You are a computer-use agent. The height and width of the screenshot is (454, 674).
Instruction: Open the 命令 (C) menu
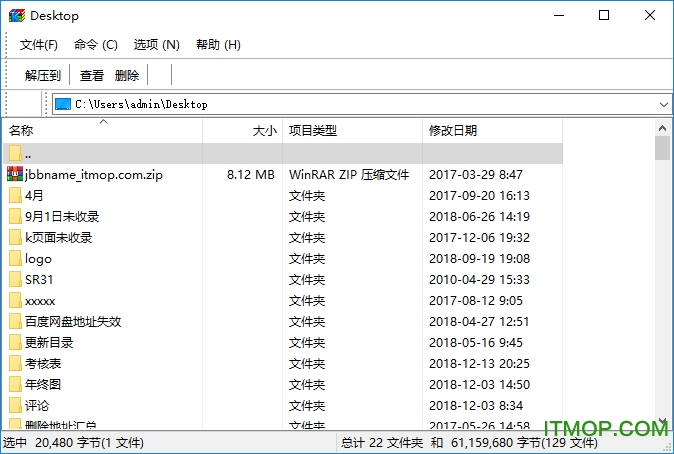95,44
